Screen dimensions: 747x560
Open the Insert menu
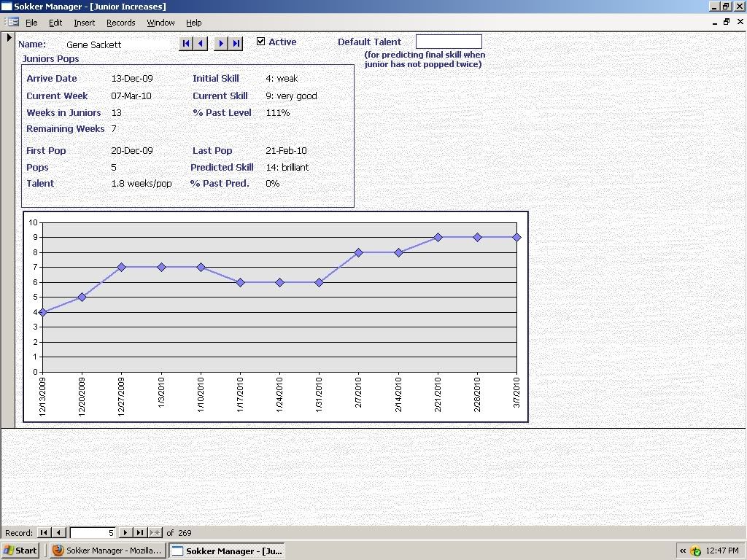[84, 23]
